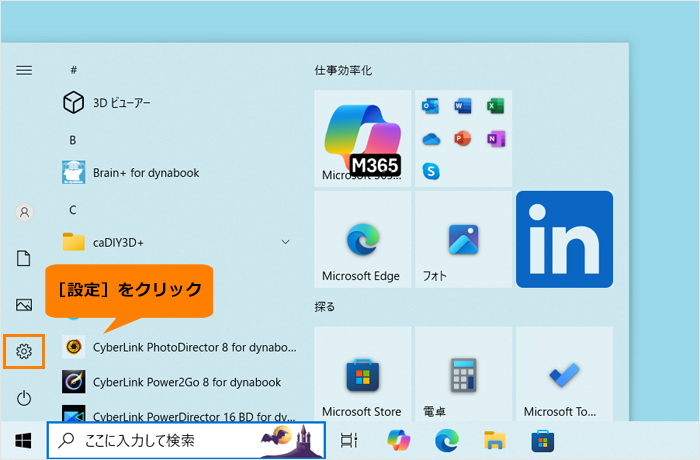Open the Microsoft 365 Copilot tile

coord(362,138)
